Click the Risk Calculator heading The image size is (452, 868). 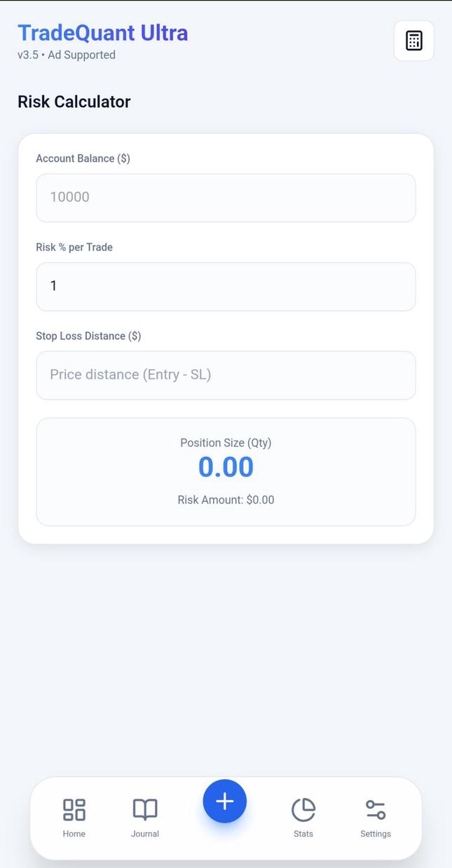[x=74, y=101]
